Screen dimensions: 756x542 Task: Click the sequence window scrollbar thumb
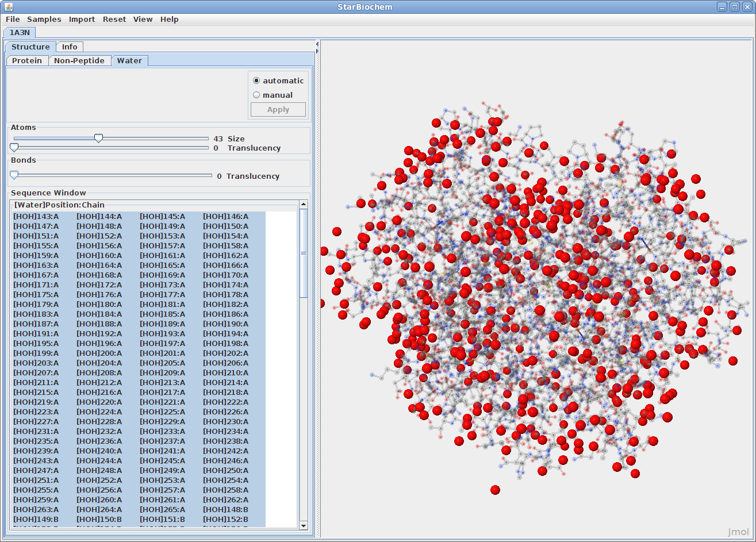pos(304,253)
